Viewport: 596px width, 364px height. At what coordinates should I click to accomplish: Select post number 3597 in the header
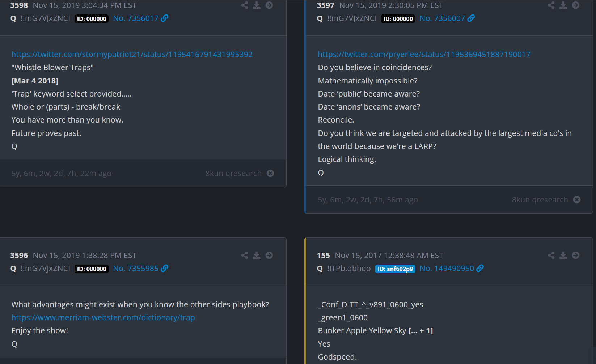click(326, 5)
